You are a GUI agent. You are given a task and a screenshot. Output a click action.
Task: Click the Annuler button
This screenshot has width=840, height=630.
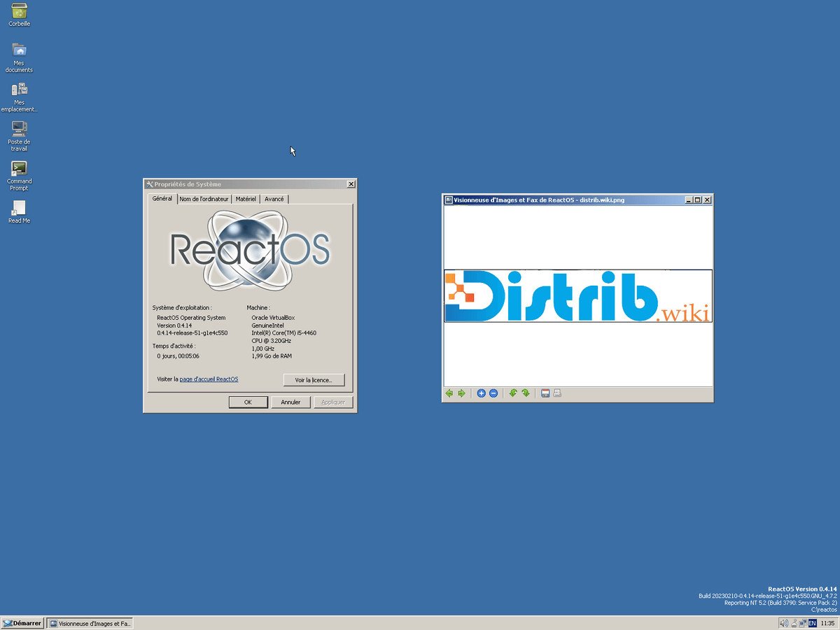(290, 402)
